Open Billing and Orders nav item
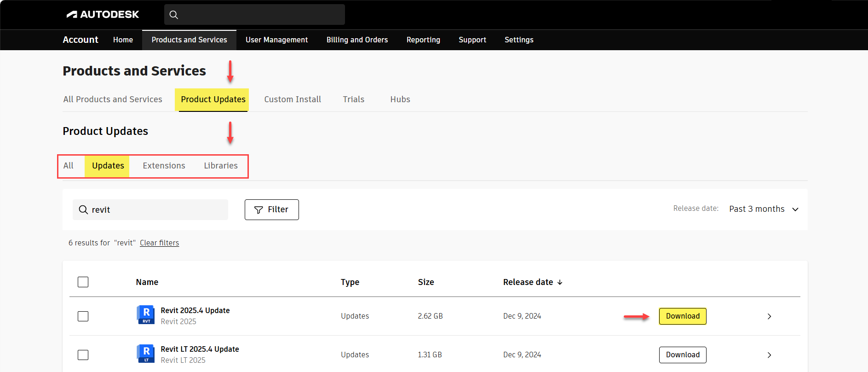868x372 pixels. (357, 40)
